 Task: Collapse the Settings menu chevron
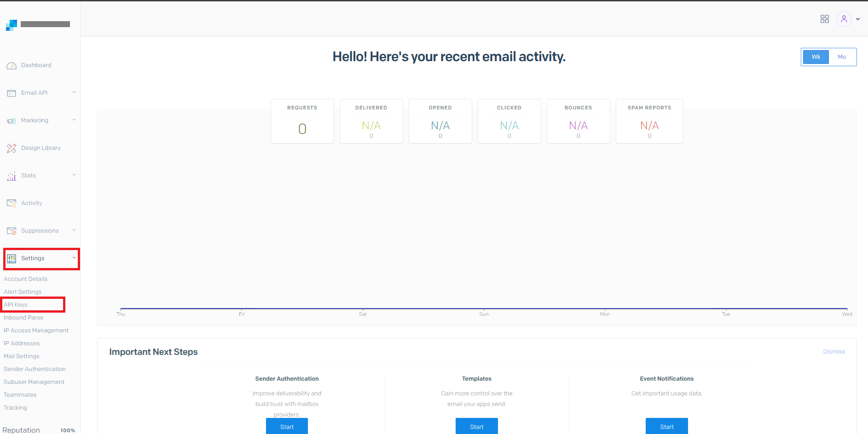tap(74, 258)
